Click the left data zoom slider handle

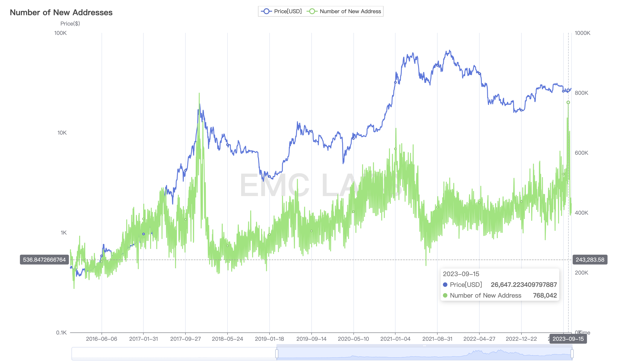[277, 353]
